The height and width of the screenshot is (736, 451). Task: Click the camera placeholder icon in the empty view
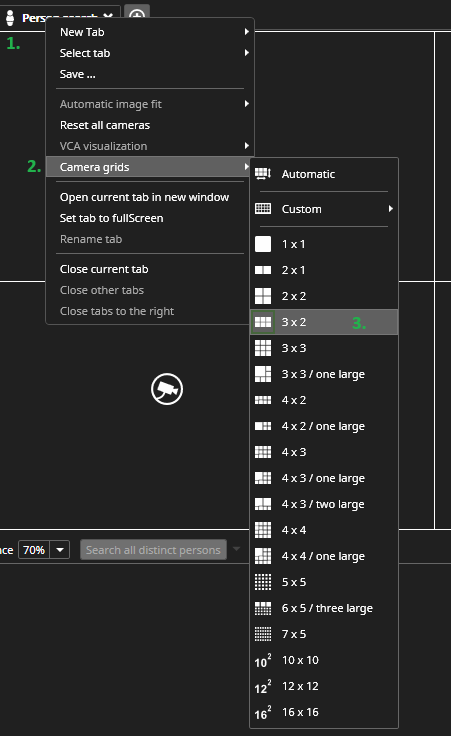click(167, 389)
